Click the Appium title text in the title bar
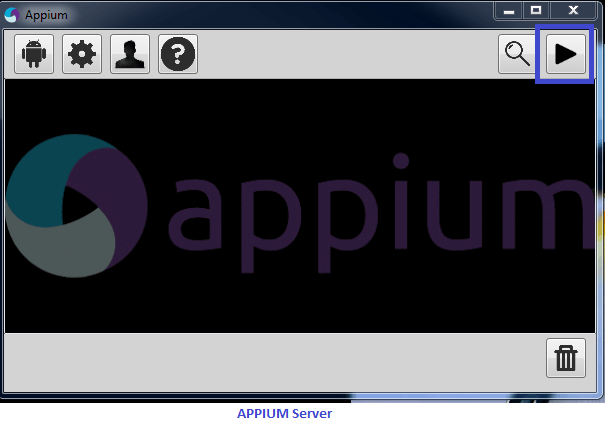 coord(46,15)
